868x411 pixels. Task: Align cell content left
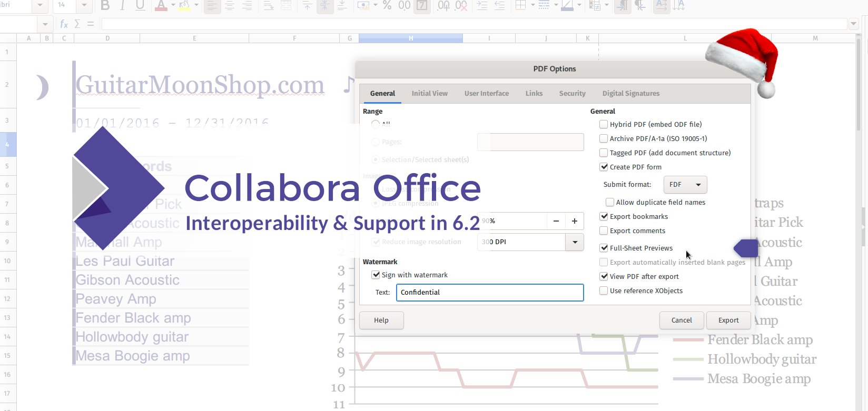212,5
